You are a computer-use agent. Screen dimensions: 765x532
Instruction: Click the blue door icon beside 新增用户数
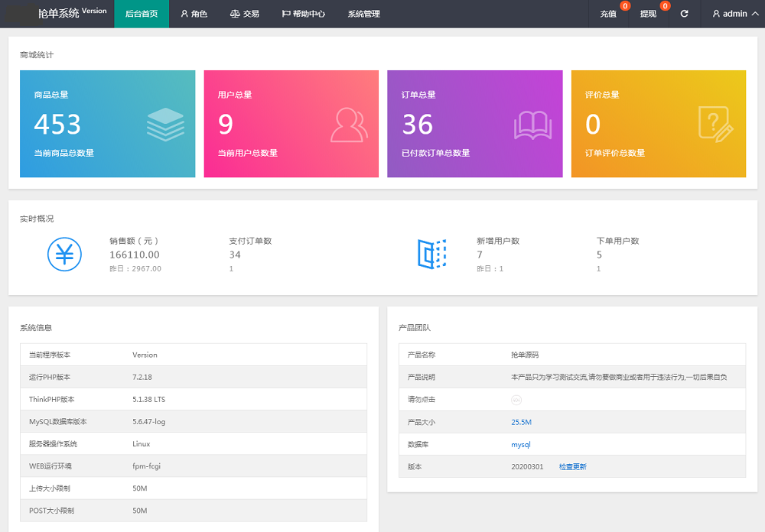(431, 254)
